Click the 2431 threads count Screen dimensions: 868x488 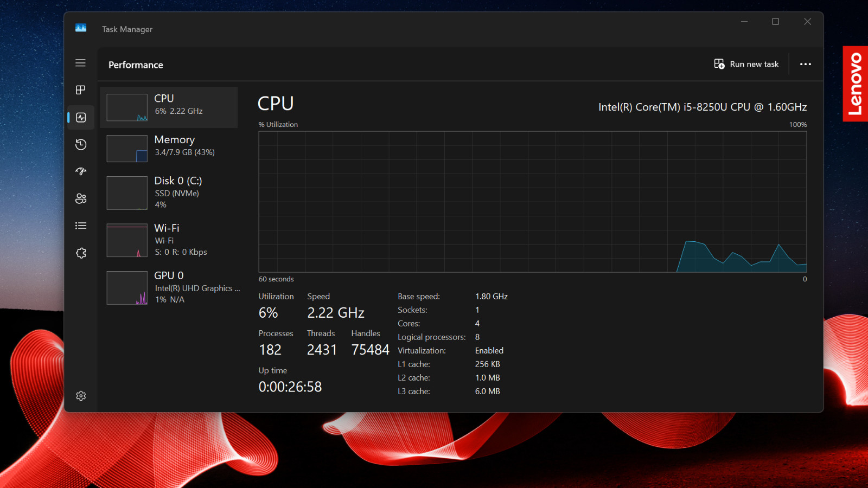[322, 350]
